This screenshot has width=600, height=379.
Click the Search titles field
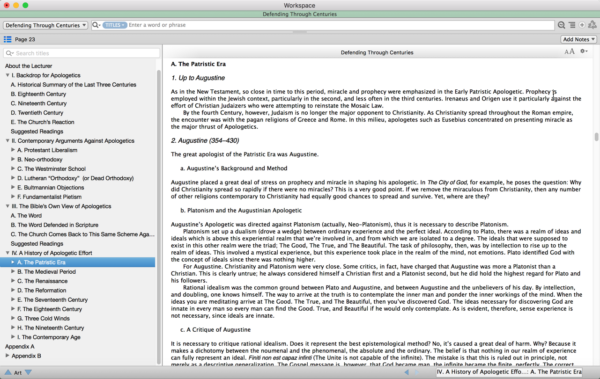click(81, 53)
